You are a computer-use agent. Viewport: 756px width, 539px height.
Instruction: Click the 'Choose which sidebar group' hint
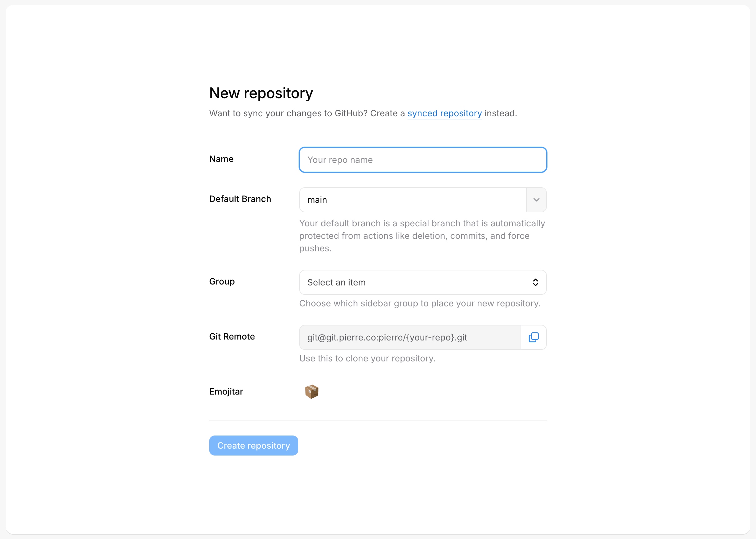pyautogui.click(x=420, y=303)
